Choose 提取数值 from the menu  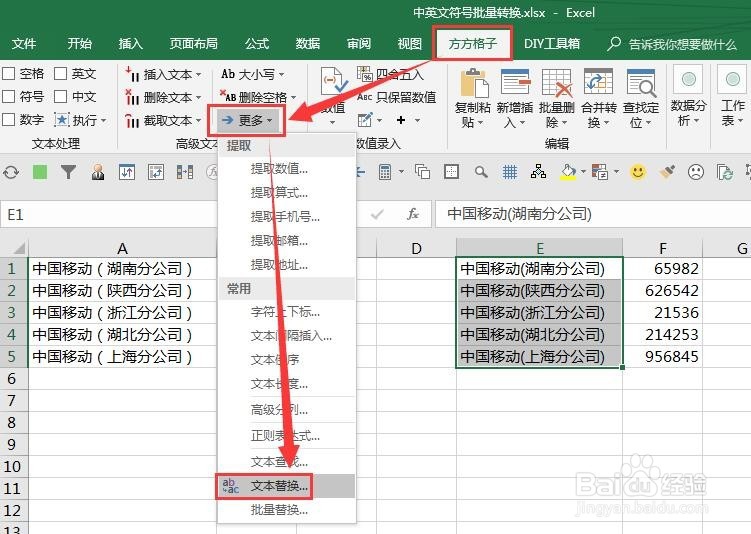coord(286,169)
